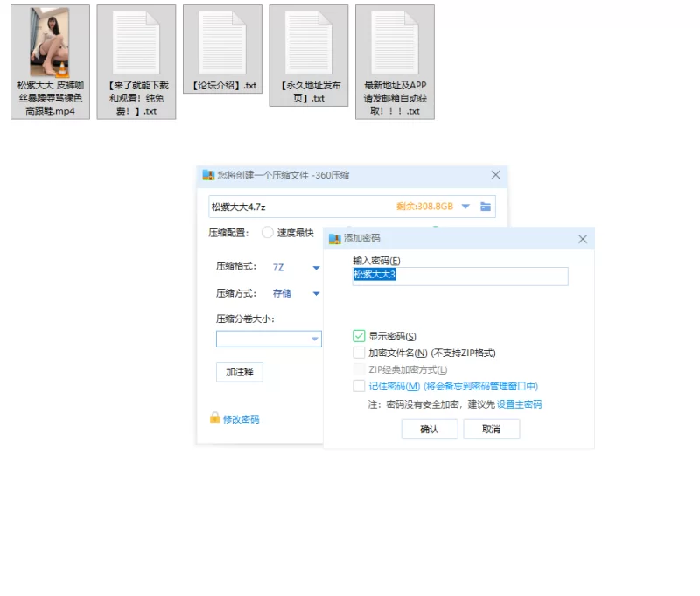The width and height of the screenshot is (700, 596).
Task: Close the 360压缩 create archive window
Action: 495,175
